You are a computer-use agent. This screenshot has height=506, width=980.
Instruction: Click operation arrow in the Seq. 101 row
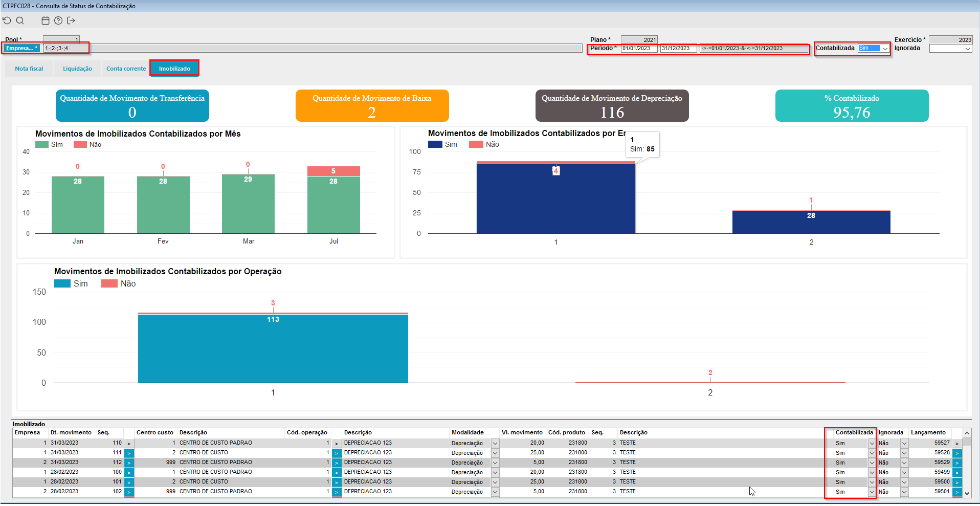point(337,482)
